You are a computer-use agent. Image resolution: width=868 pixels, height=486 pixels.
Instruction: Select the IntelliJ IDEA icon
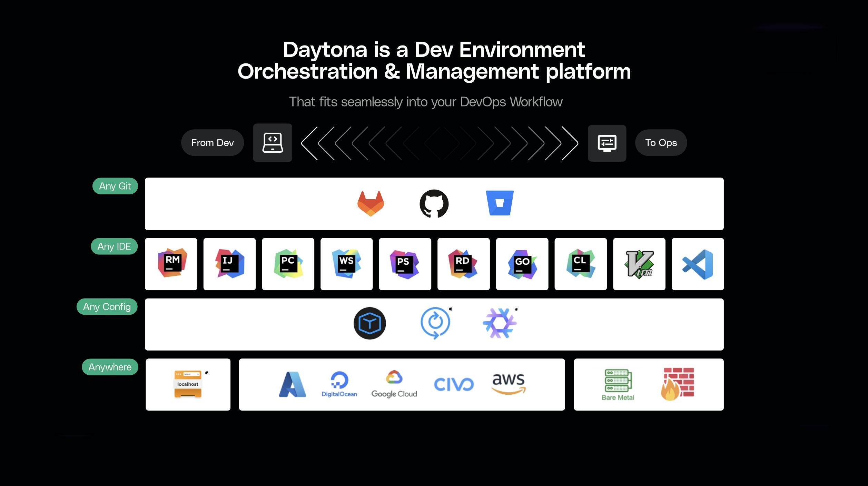coord(228,263)
